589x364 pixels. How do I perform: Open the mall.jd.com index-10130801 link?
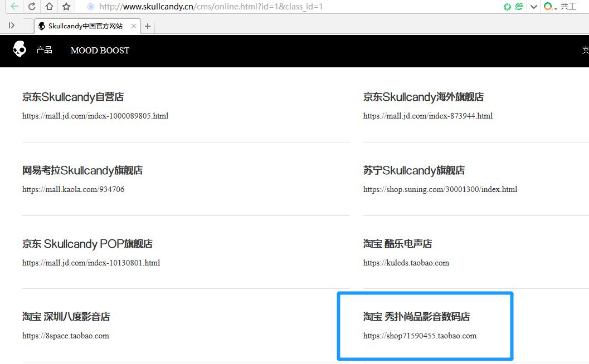[x=91, y=263]
